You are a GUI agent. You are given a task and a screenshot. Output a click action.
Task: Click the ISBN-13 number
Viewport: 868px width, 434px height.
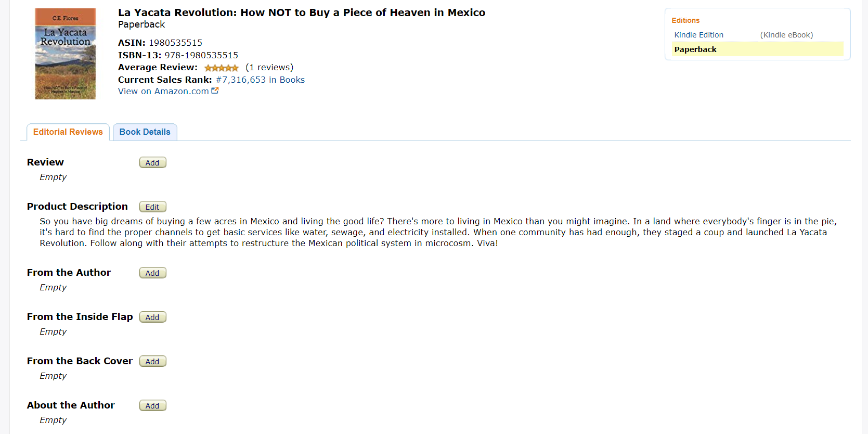(201, 55)
